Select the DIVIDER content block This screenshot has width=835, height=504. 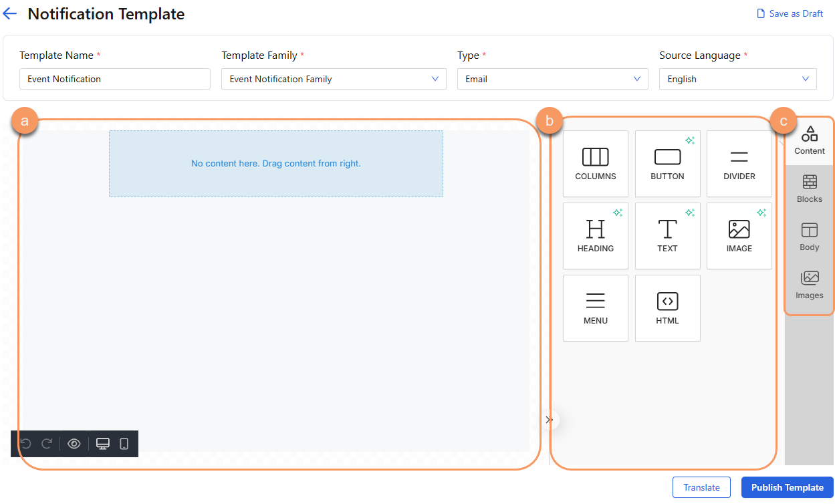pos(739,163)
